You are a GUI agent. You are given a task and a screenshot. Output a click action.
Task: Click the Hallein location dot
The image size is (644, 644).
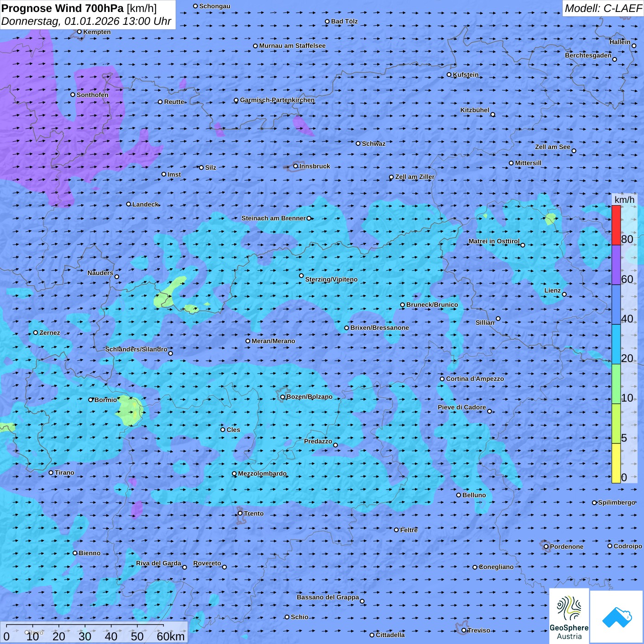tap(634, 46)
